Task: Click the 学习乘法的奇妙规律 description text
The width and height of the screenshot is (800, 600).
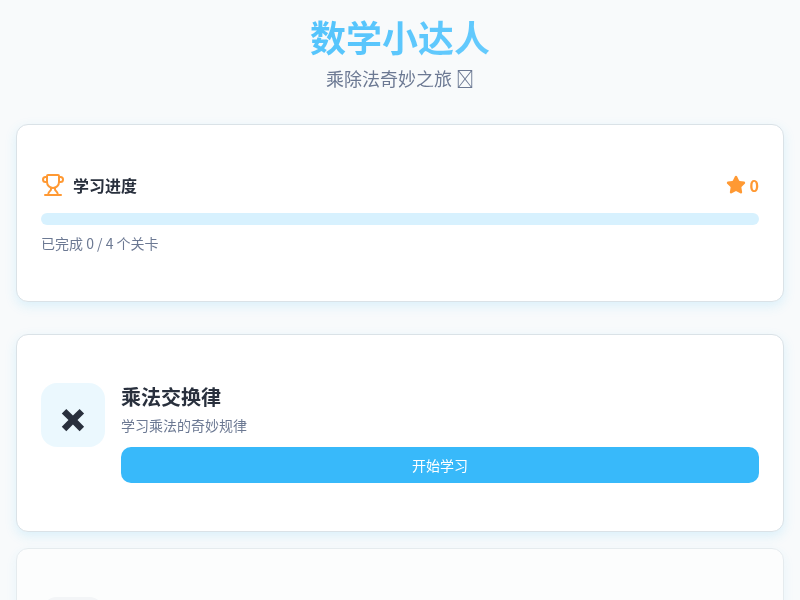Action: pyautogui.click(x=185, y=426)
